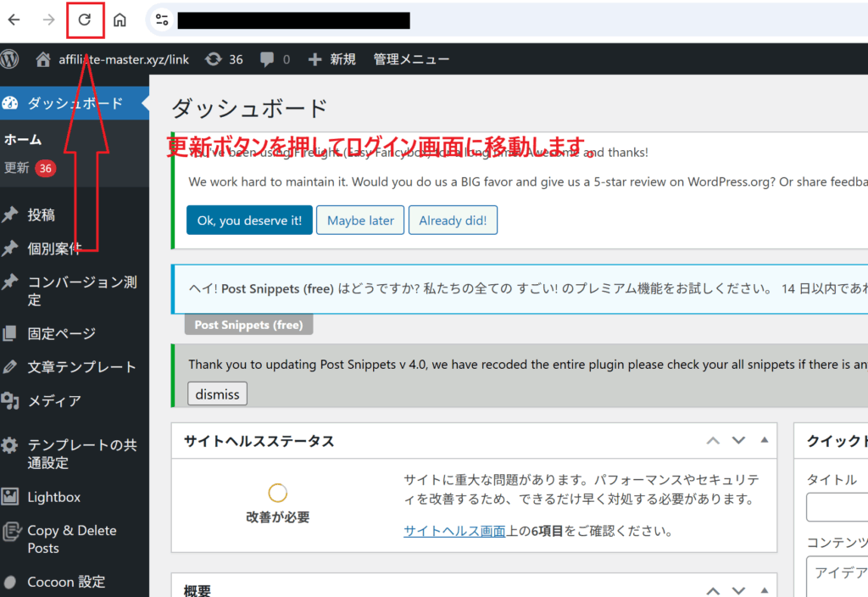This screenshot has height=597, width=868.
Task: Open コンバージョン測定 in the sidebar
Action: [x=82, y=291]
